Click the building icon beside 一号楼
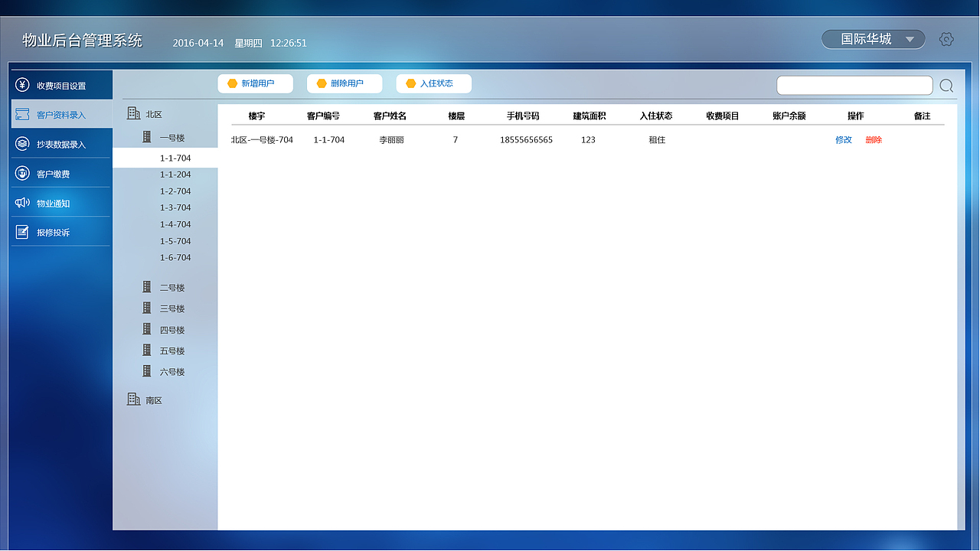The height and width of the screenshot is (551, 980). pyautogui.click(x=147, y=137)
